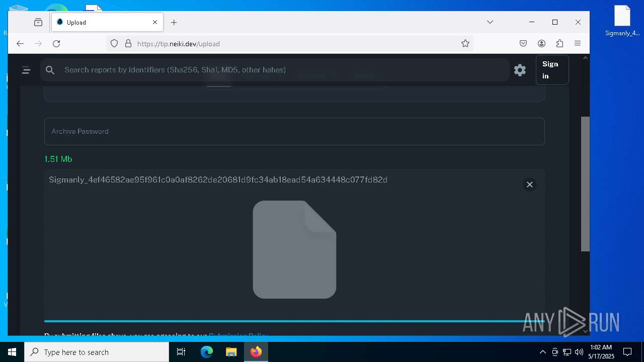Open Firefox View

38,22
